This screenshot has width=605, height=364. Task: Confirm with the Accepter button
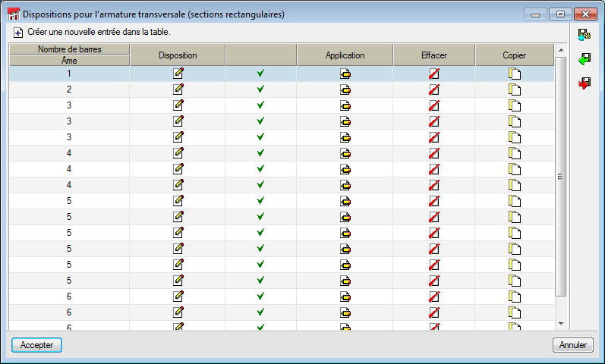tap(36, 345)
